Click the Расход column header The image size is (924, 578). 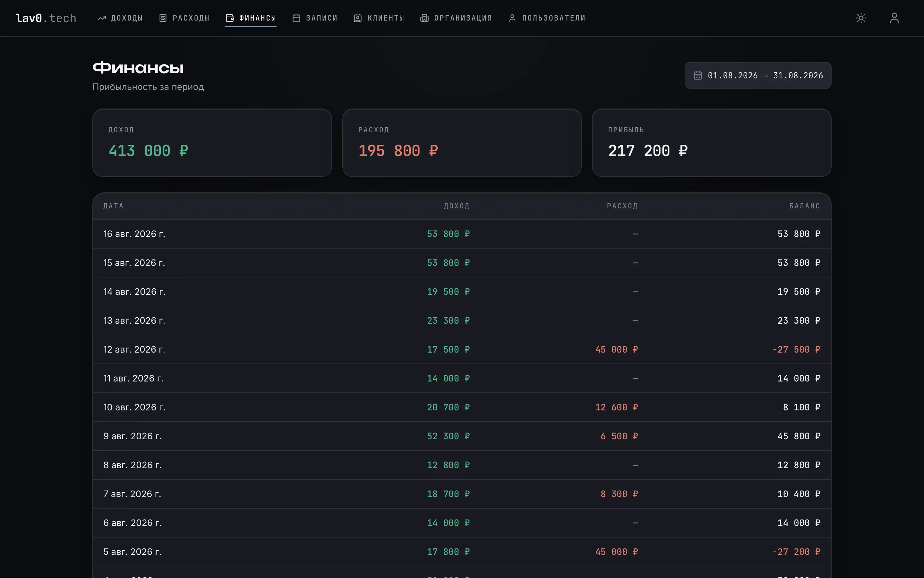pos(622,206)
